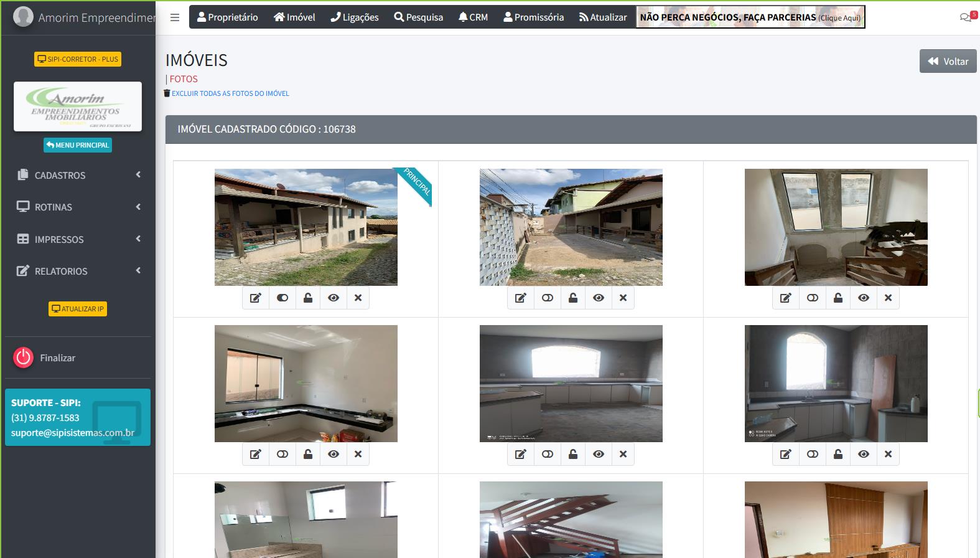Viewport: 980px width, 558px height.
Task: Expand the CADASTROS sidebar section
Action: point(78,175)
